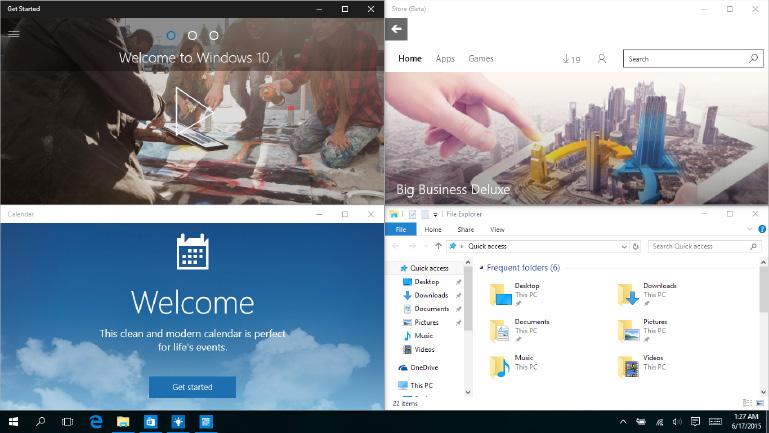Select the first page dot in Get Started
This screenshot has height=433, width=769.
pyautogui.click(x=171, y=35)
